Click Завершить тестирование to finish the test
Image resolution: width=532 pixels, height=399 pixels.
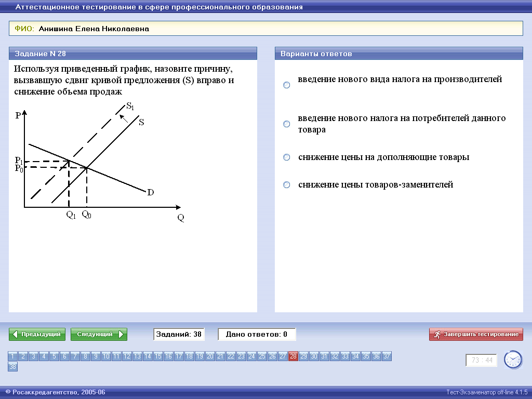[476, 334]
